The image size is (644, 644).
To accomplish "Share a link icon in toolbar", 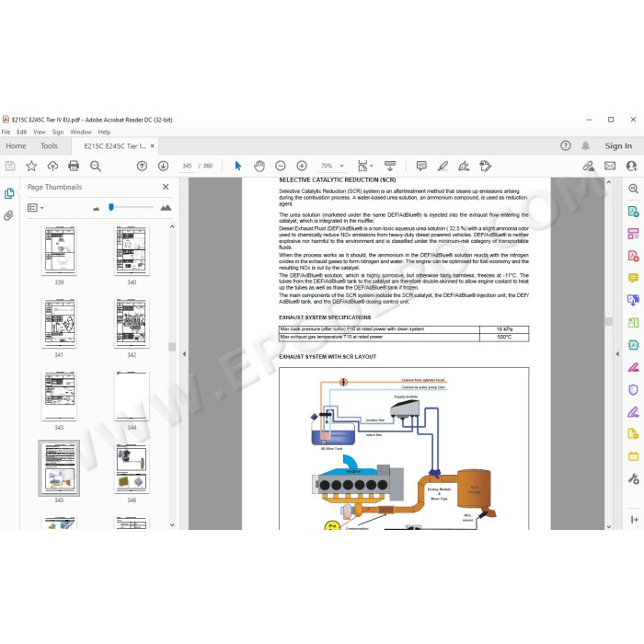I will (x=588, y=166).
